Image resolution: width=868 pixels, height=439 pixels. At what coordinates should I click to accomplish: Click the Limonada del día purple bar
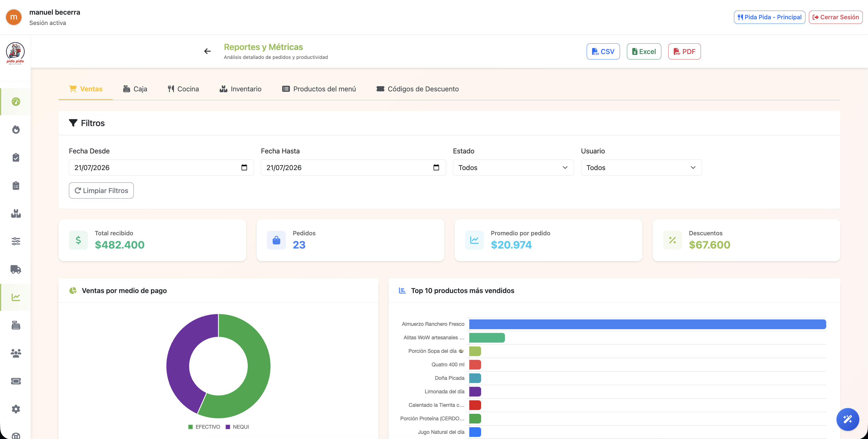(x=475, y=392)
